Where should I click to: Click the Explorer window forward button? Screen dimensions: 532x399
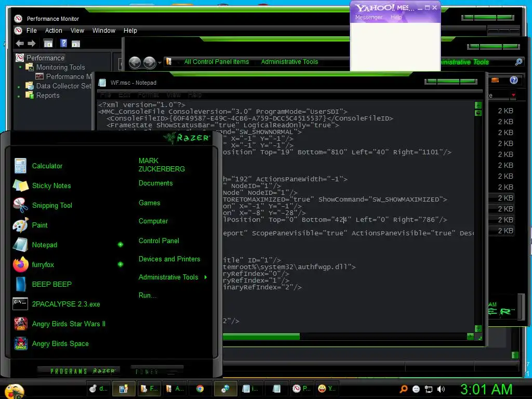click(x=149, y=62)
